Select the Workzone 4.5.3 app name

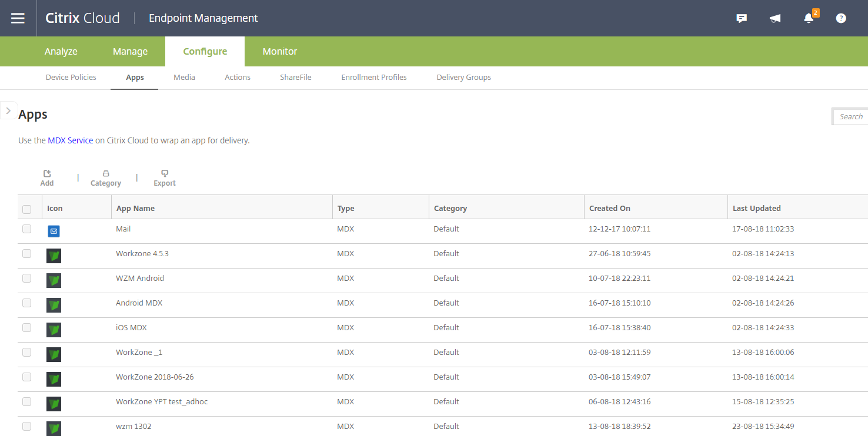pyautogui.click(x=142, y=253)
